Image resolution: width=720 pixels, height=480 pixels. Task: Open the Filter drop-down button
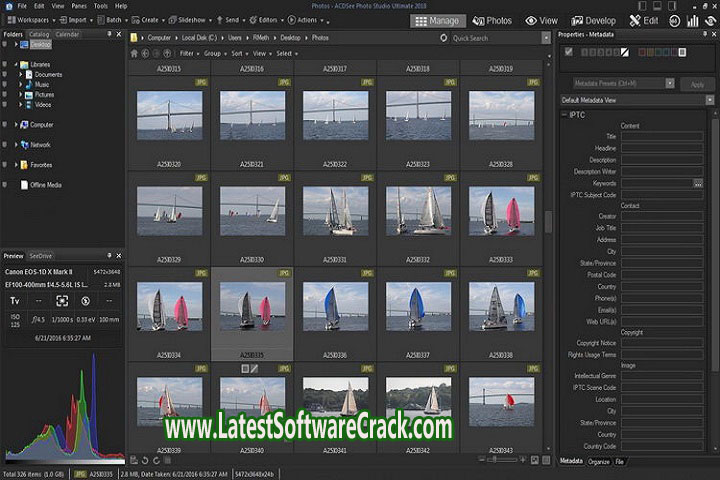coord(188,53)
